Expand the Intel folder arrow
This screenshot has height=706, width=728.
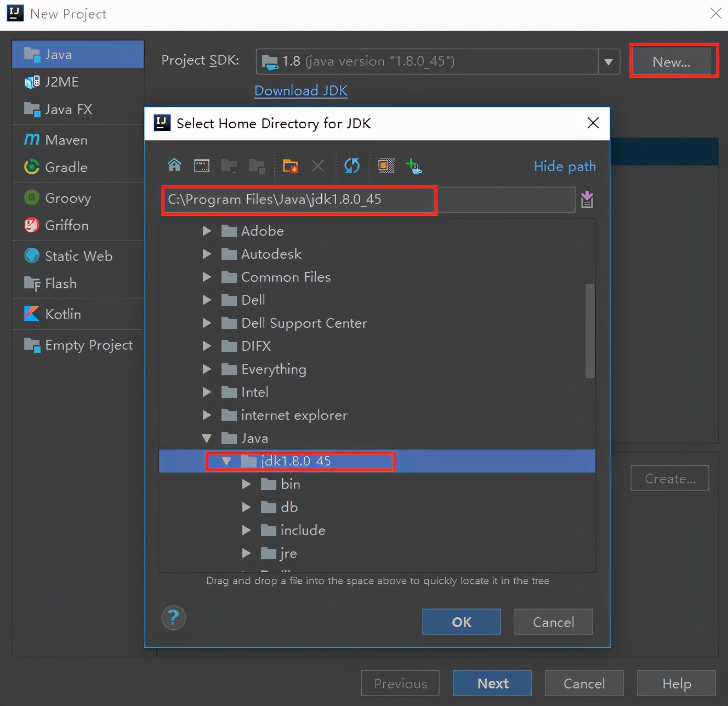[207, 392]
